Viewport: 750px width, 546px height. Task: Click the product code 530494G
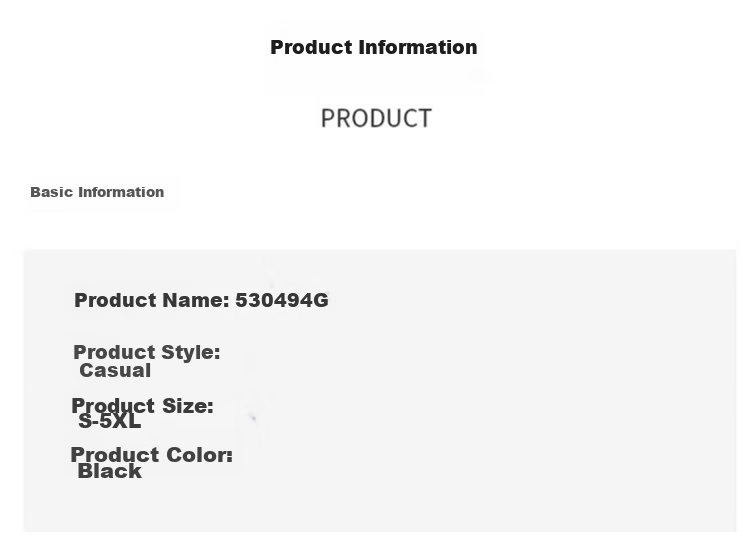click(282, 300)
